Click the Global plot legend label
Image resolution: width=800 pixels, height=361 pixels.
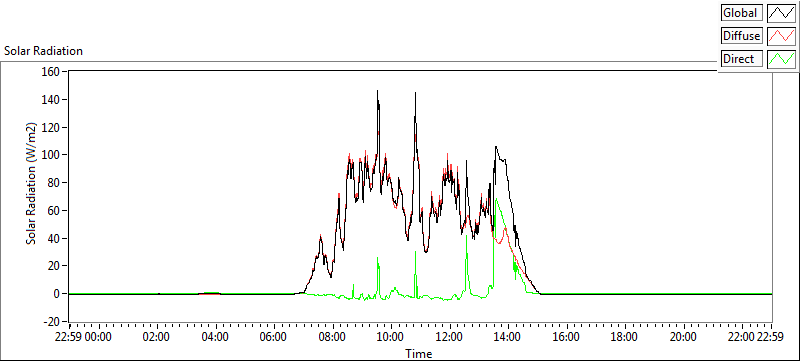[x=742, y=13]
